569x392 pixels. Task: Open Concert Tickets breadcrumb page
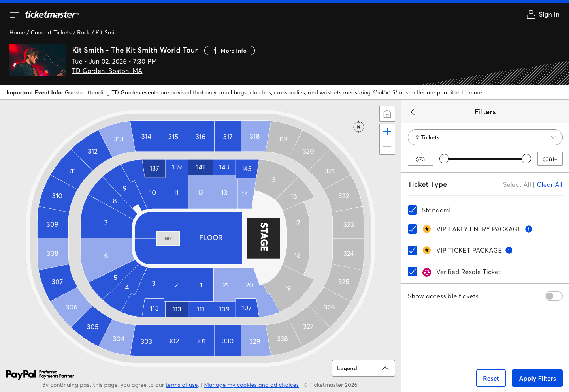tap(51, 32)
